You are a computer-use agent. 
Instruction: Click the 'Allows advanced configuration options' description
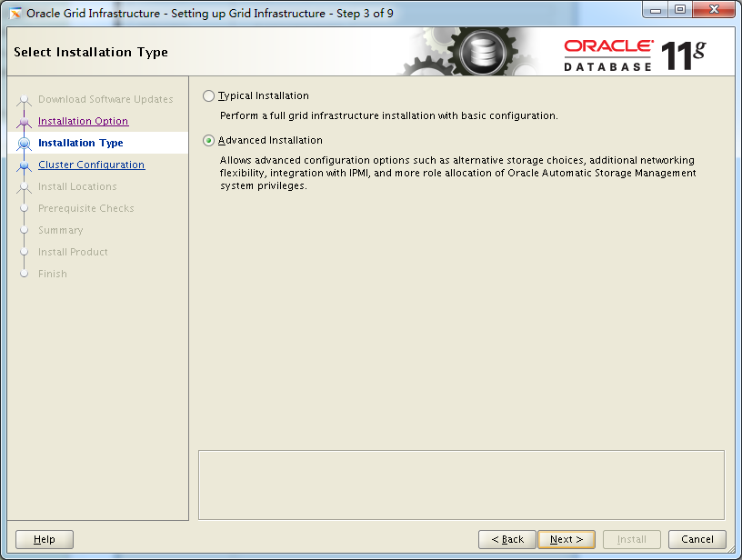pos(457,173)
